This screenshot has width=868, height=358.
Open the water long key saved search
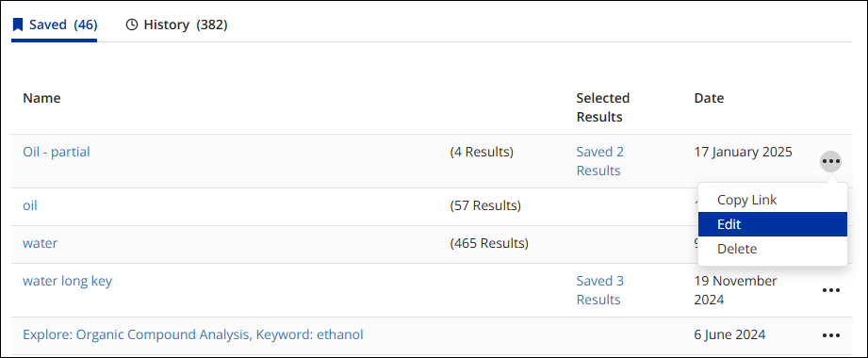coord(67,281)
